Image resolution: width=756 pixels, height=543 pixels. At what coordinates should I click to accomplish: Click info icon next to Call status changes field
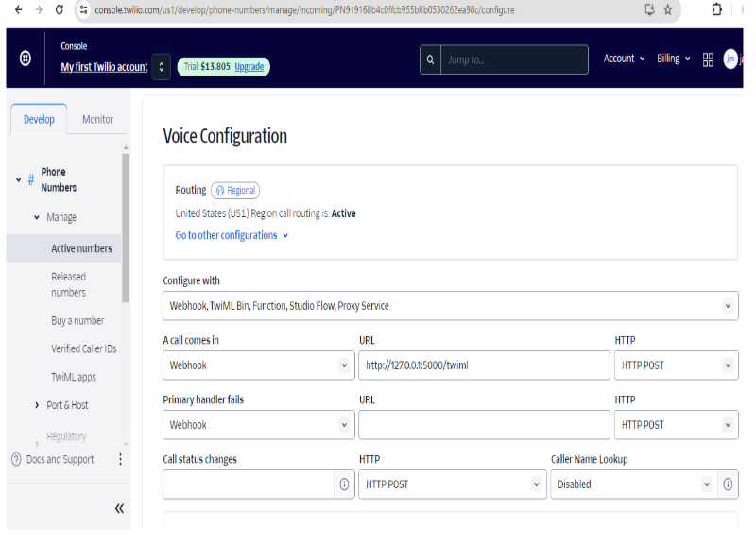coord(344,484)
